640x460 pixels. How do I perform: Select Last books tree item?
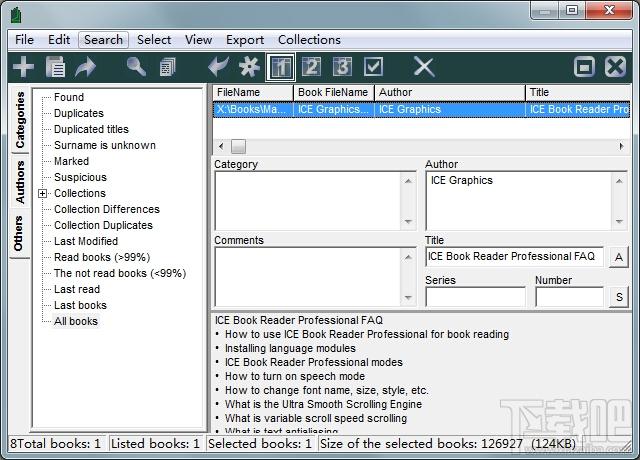(x=80, y=305)
